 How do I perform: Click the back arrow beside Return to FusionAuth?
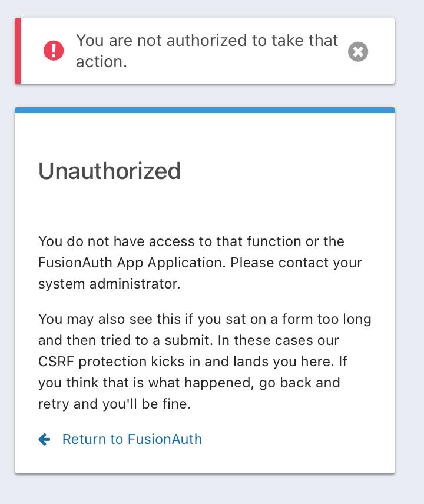44,439
